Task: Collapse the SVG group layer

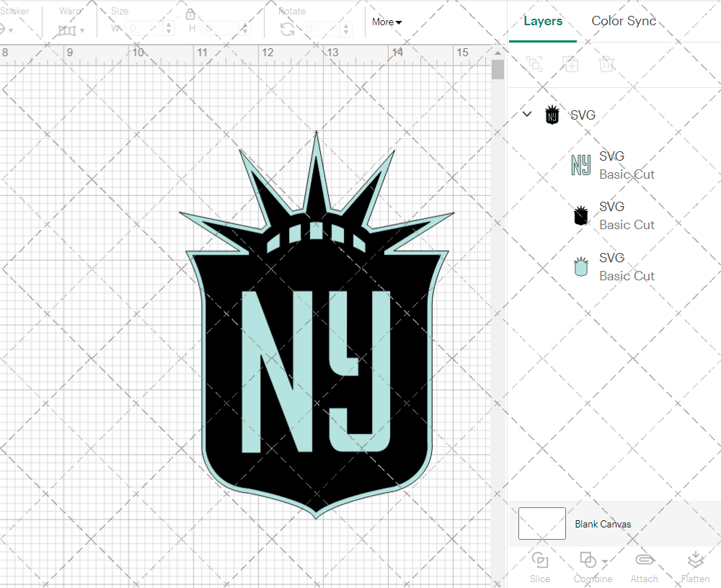Action: [527, 114]
